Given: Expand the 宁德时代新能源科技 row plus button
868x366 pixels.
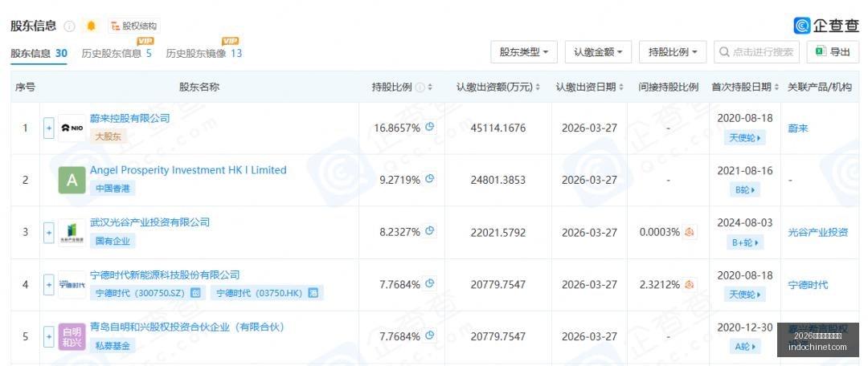Looking at the screenshot, I should pyautogui.click(x=49, y=284).
